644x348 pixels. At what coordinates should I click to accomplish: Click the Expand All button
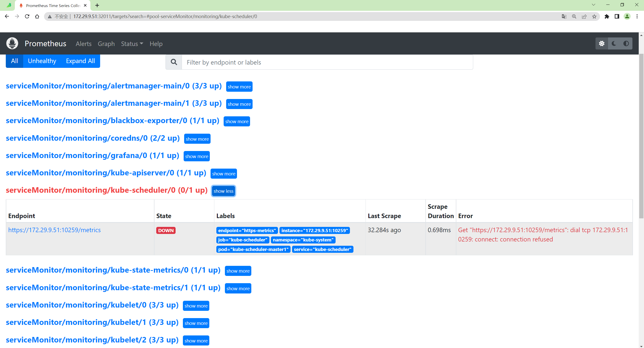[80, 61]
